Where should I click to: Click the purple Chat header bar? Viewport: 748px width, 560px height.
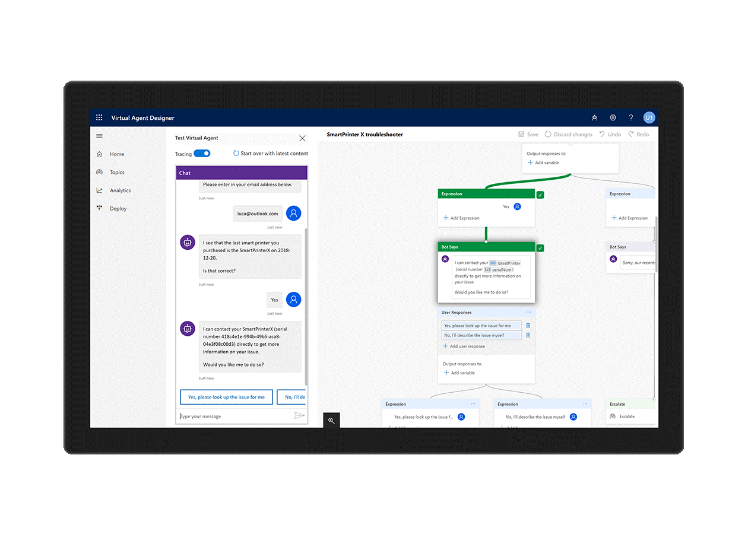click(x=242, y=173)
